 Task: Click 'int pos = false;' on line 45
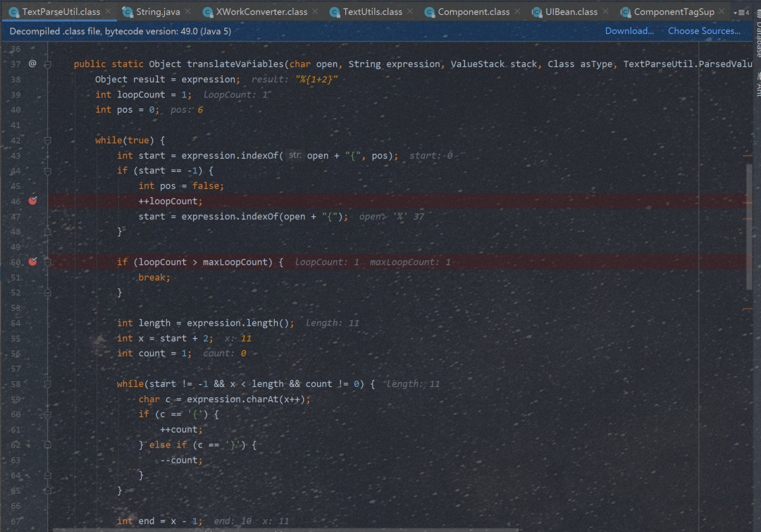coord(181,186)
